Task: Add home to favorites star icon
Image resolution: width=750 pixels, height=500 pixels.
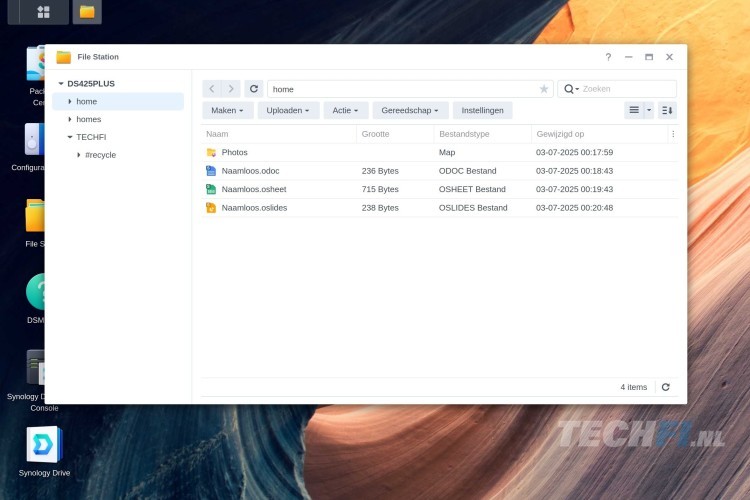Action: pos(544,89)
